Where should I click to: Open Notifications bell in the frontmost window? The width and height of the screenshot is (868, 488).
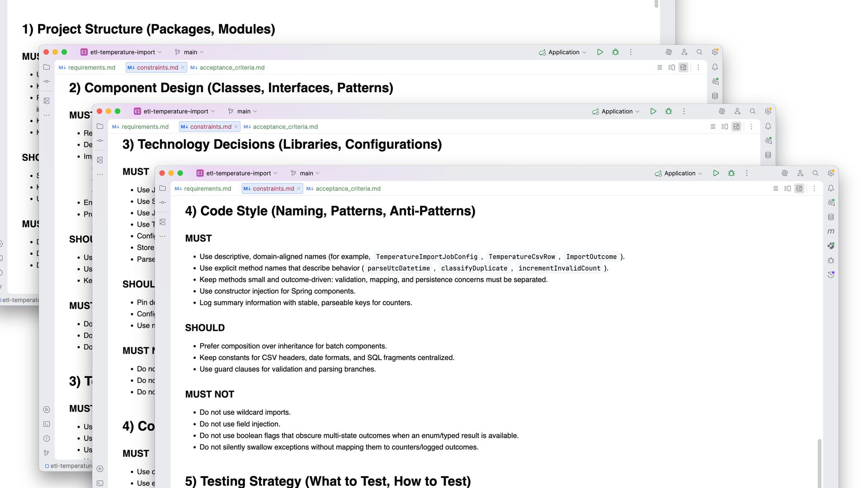[x=831, y=188]
